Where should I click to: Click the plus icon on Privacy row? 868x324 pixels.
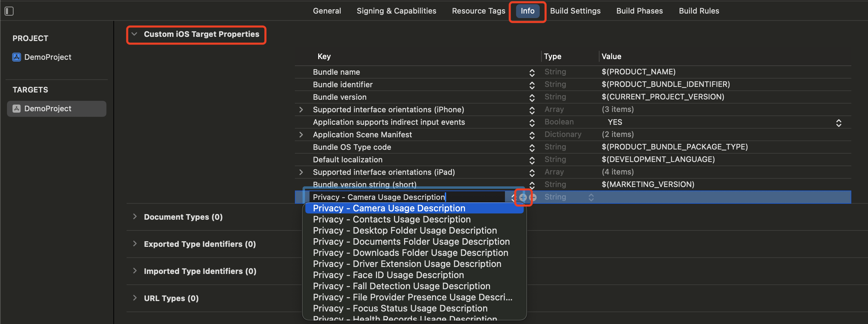[x=523, y=197]
